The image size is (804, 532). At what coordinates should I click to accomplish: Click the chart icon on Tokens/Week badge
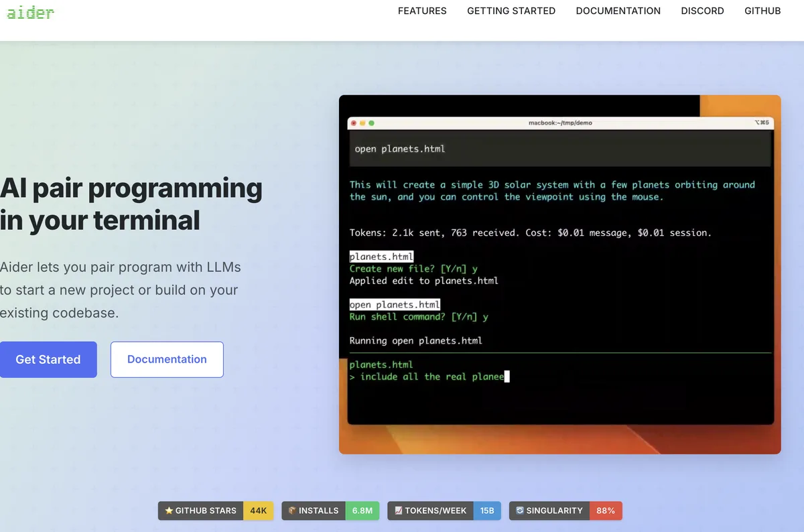click(398, 511)
